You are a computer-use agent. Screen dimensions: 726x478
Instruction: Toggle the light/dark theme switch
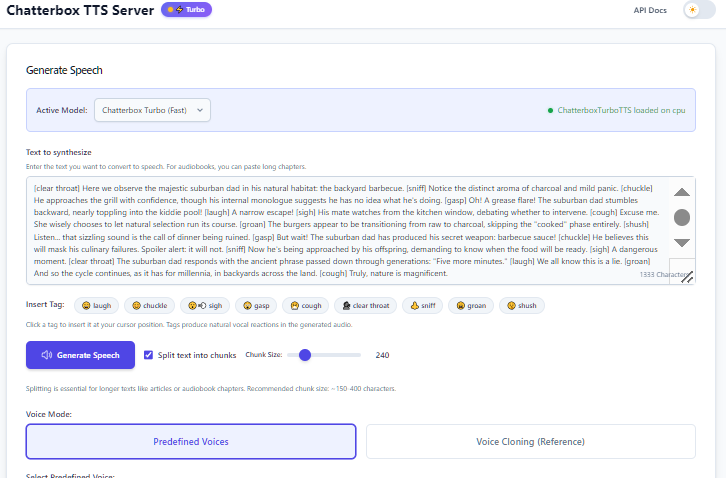(699, 10)
